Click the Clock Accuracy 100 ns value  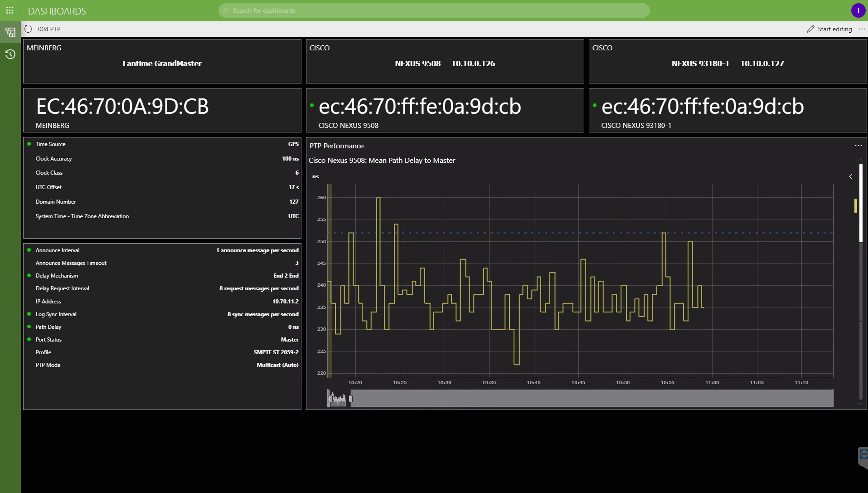pos(290,159)
